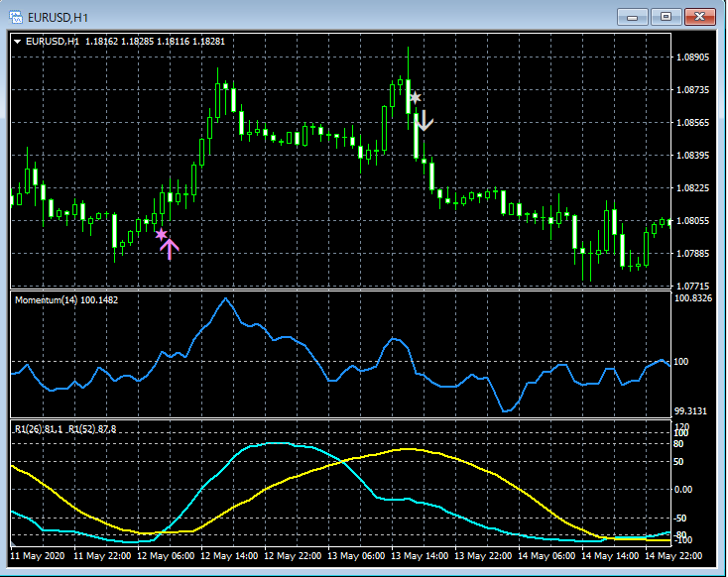The height and width of the screenshot is (577, 728).
Task: Click the pink up arrow buy signal
Action: click(170, 249)
